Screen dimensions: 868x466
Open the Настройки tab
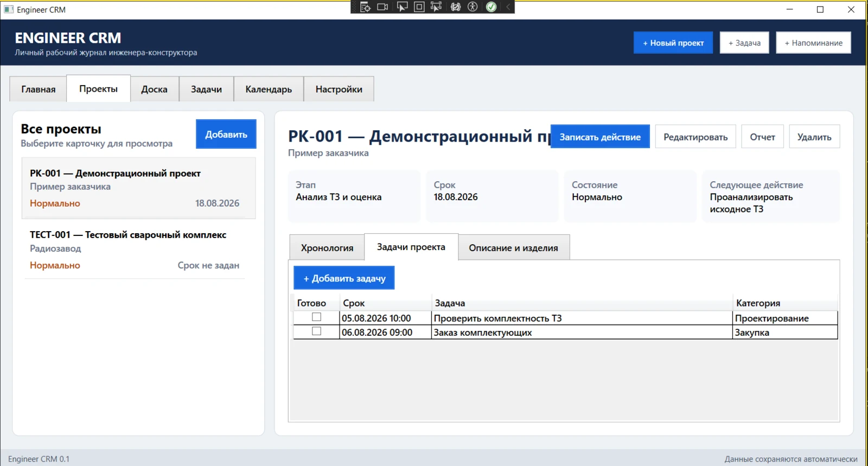(339, 89)
